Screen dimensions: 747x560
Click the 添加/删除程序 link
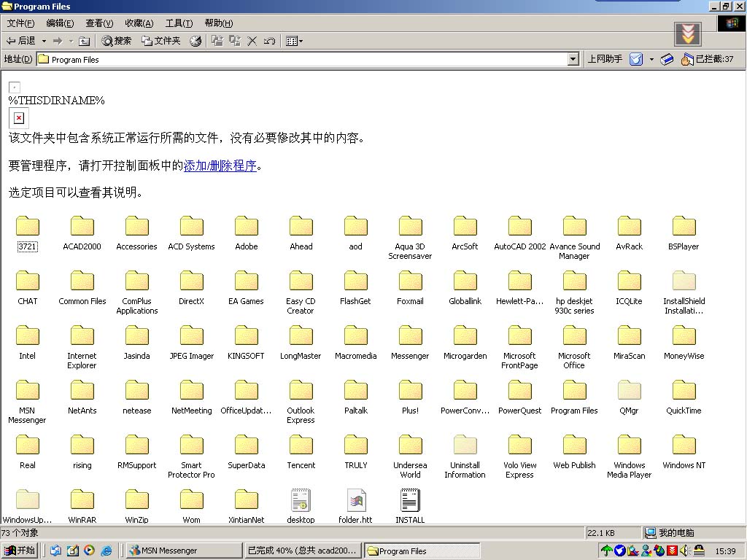[220, 166]
